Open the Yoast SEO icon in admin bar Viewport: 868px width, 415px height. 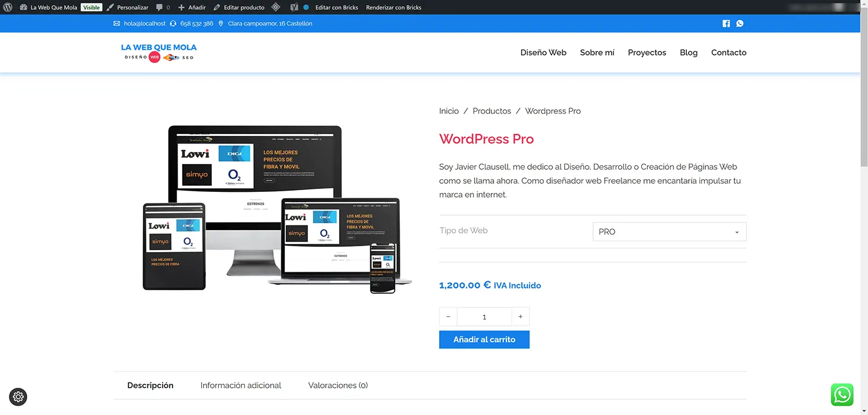294,8
